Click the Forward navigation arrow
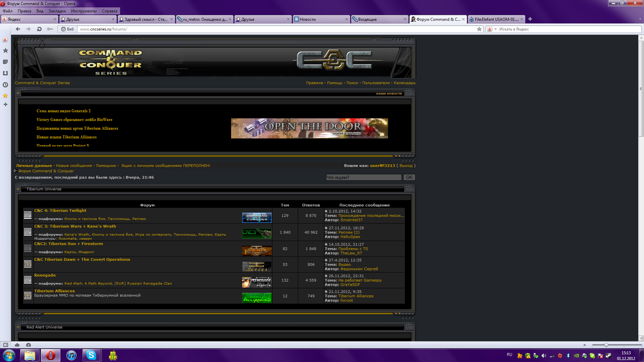 point(29,29)
